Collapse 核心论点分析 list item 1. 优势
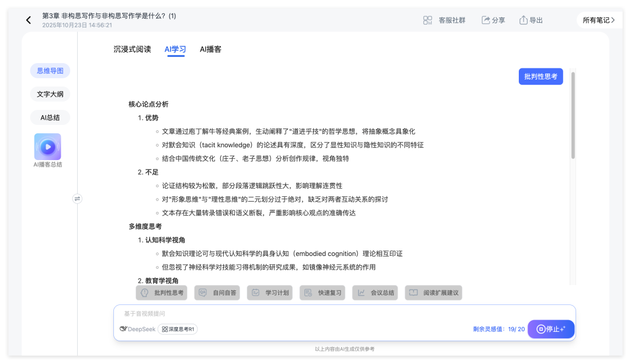Viewport: 631px width, 364px height. pyautogui.click(x=148, y=117)
